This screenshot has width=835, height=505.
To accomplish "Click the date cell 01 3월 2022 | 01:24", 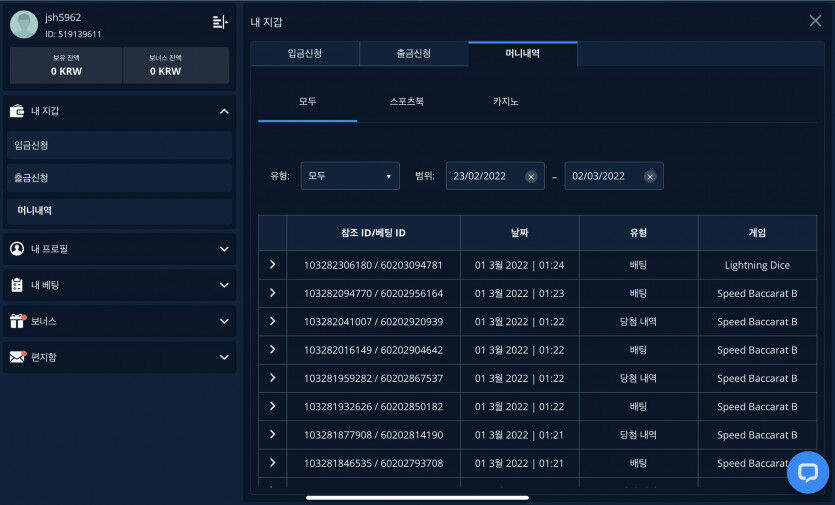I will 519,265.
